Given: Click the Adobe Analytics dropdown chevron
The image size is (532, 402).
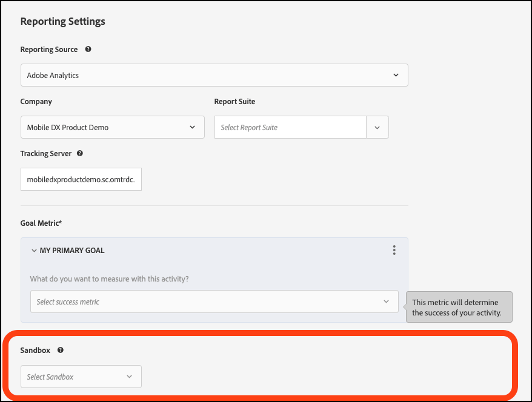Looking at the screenshot, I should click(396, 74).
